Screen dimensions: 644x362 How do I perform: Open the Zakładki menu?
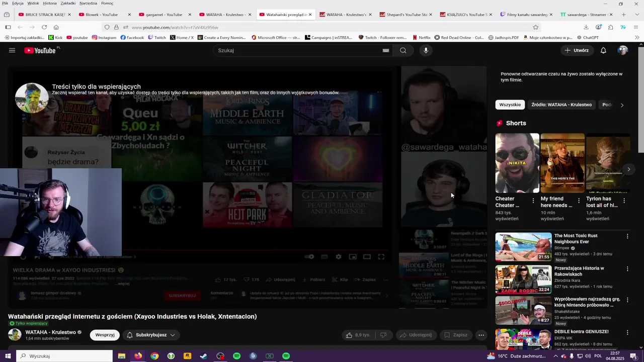pyautogui.click(x=68, y=3)
